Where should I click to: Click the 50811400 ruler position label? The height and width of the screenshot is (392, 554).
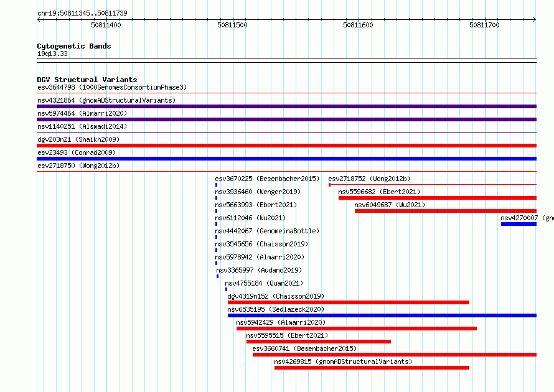pos(106,25)
